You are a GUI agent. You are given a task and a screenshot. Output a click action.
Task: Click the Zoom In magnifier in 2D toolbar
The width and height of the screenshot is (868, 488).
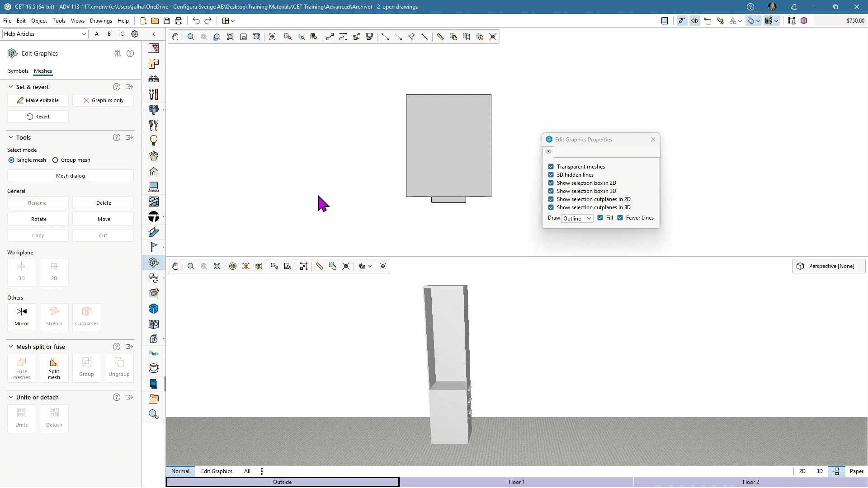pyautogui.click(x=191, y=37)
